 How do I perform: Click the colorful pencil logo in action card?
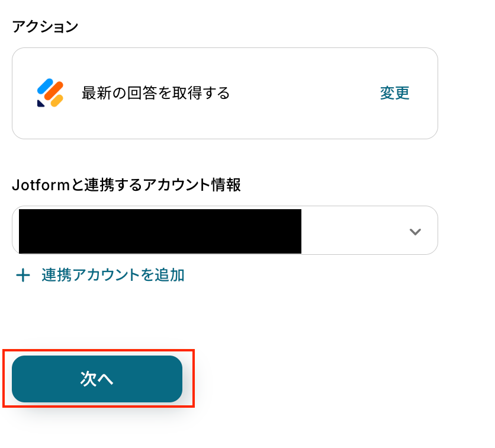click(50, 93)
